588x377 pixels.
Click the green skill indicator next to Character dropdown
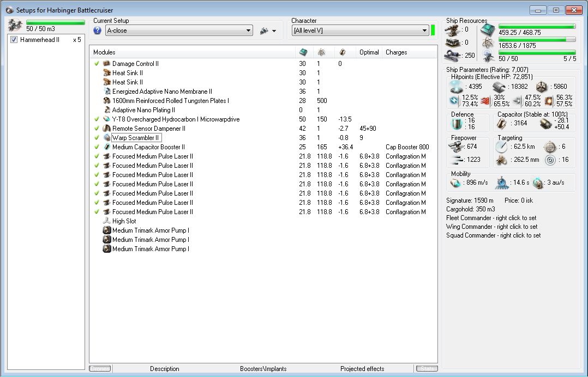pyautogui.click(x=433, y=31)
